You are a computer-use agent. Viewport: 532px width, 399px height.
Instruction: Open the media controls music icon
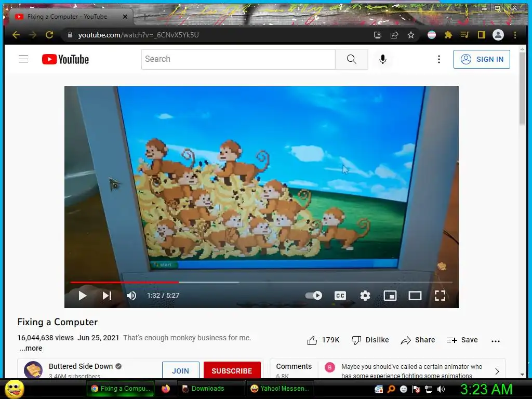click(x=464, y=35)
